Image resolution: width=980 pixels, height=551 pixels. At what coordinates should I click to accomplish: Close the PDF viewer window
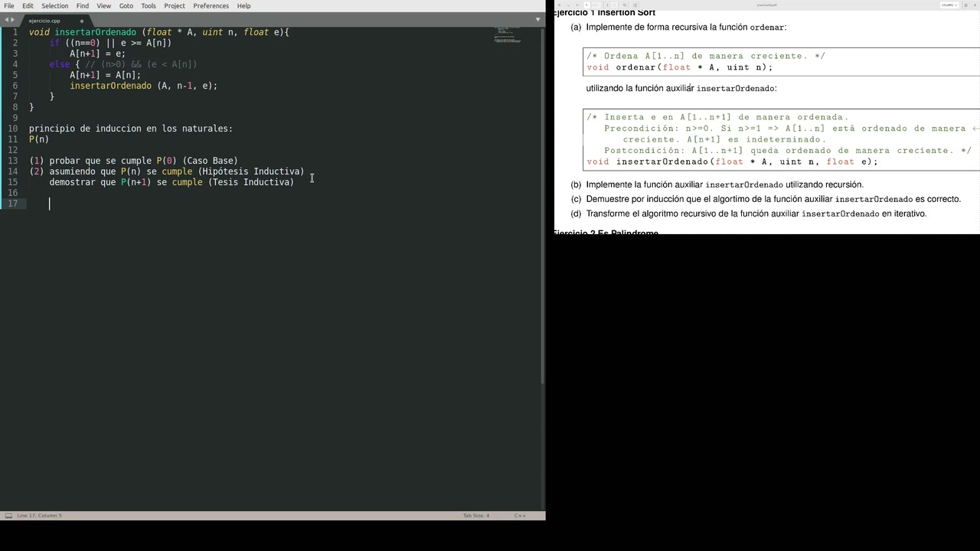click(559, 5)
